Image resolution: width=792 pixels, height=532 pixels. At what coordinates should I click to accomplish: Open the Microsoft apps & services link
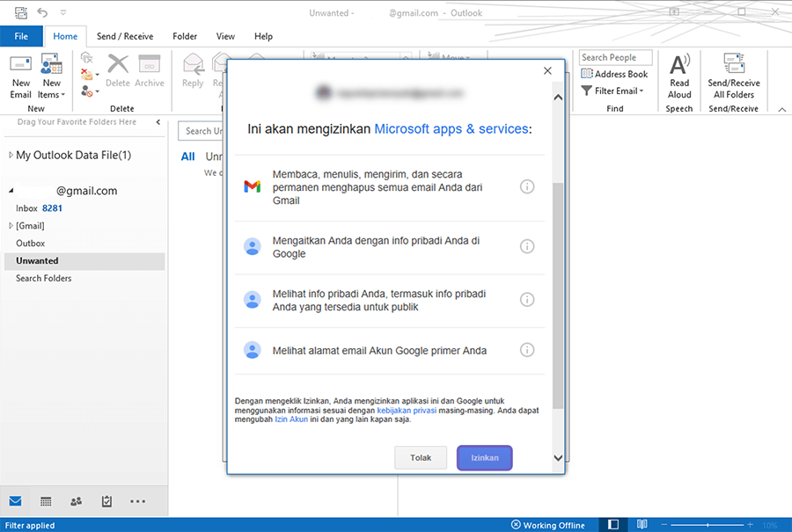pos(451,129)
